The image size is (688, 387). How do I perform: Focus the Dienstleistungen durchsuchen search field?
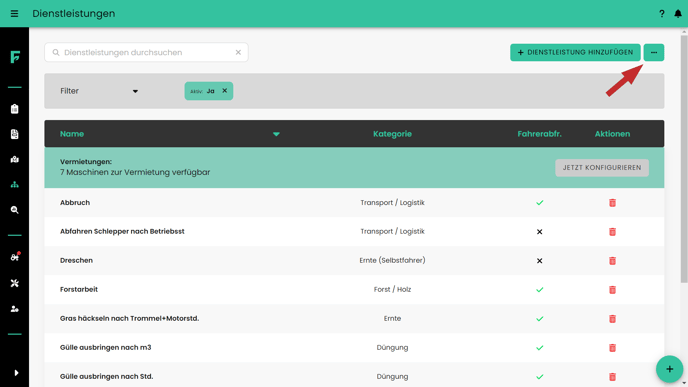146,52
